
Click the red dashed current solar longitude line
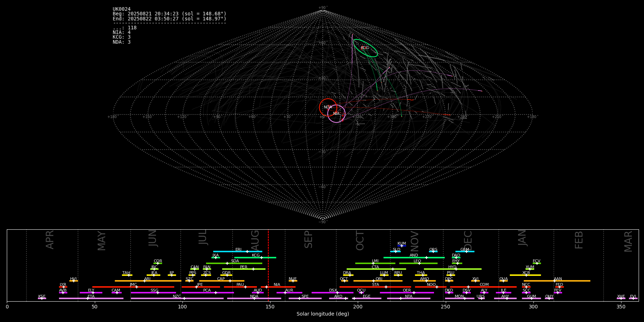point(268,265)
